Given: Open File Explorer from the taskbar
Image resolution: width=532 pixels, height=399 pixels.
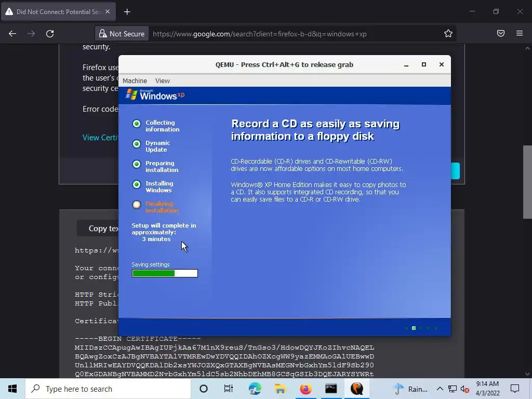Looking at the screenshot, I should tap(280, 389).
